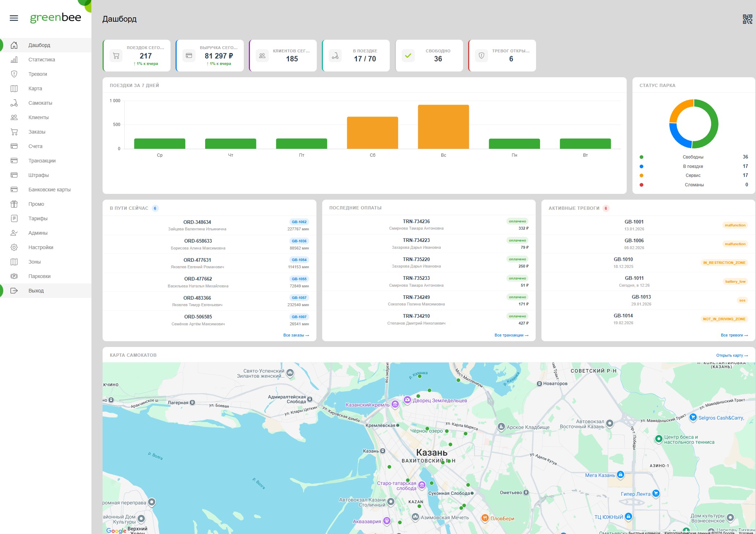Click the Парковки parking icon
The height and width of the screenshot is (534, 756).
tap(14, 276)
